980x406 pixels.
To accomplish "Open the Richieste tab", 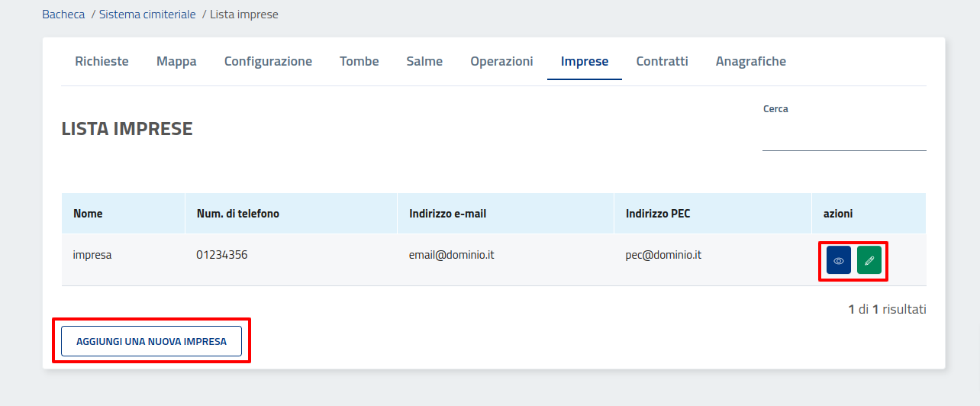I will pyautogui.click(x=102, y=61).
